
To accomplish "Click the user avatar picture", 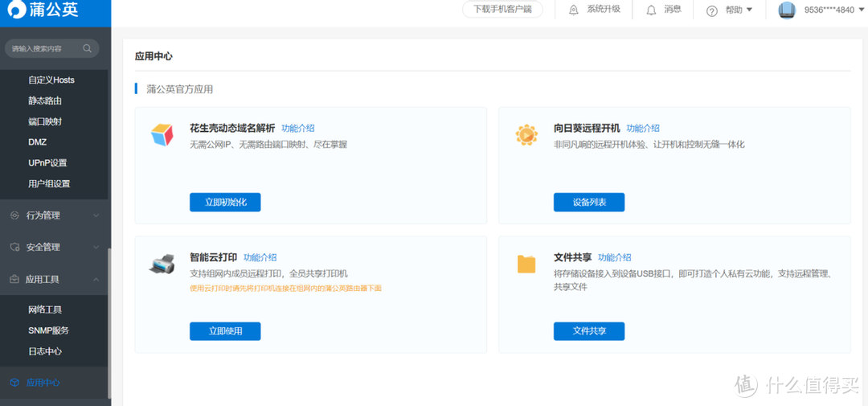I will [x=787, y=10].
